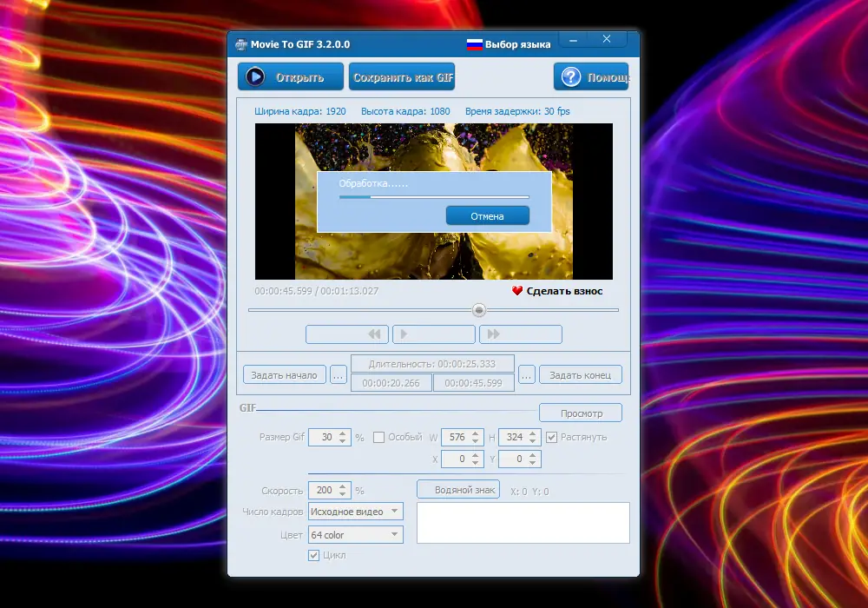This screenshot has height=608, width=868.
Task: Increase height H with up arrow
Action: coord(533,433)
